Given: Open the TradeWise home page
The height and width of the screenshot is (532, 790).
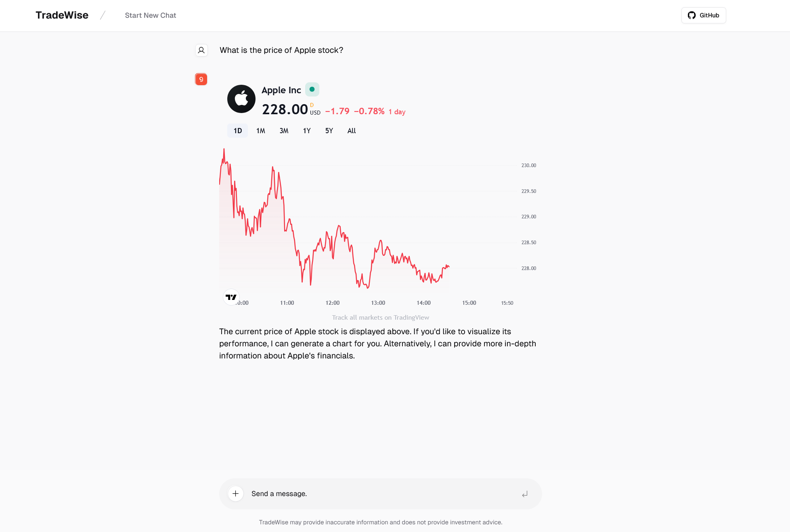Looking at the screenshot, I should [x=62, y=15].
